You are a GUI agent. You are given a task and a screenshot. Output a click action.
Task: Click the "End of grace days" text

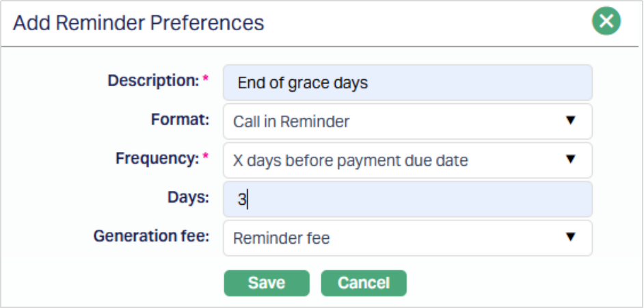tap(303, 84)
